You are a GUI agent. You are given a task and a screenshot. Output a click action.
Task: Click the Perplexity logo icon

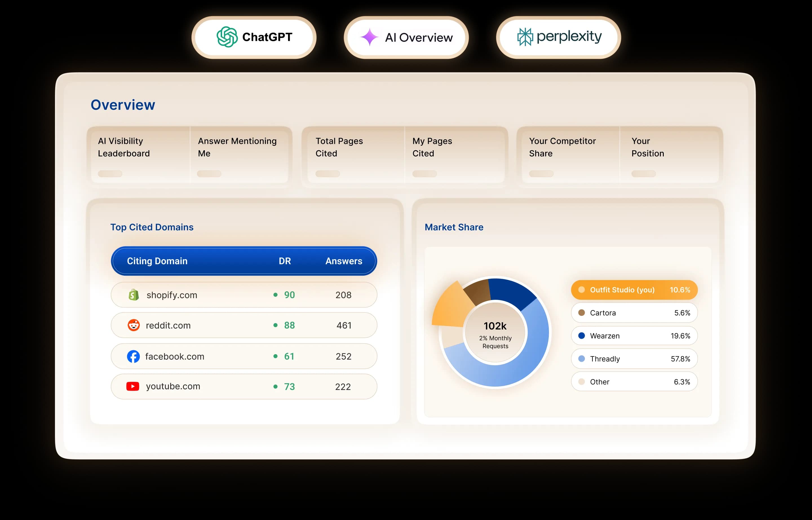coord(525,37)
